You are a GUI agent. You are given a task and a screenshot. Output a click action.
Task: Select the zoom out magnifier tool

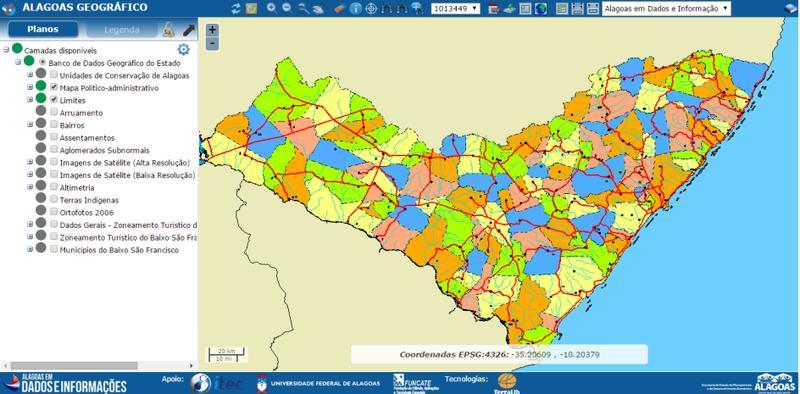coord(287,8)
